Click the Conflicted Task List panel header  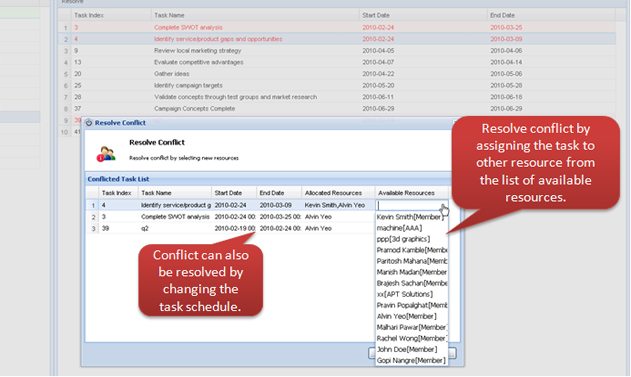268,179
